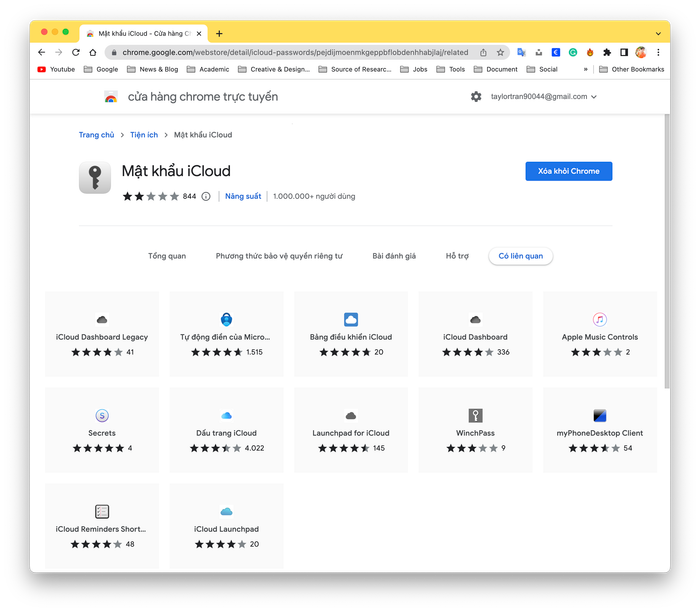Click the Chrome Web Store rainbow logo
Screen dimensions: 700x612
point(111,96)
